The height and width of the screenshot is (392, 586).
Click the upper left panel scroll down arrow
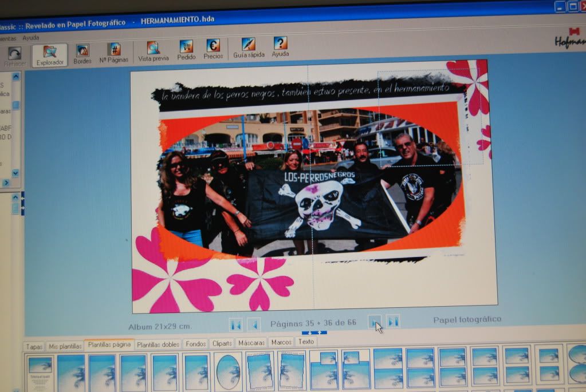click(x=15, y=173)
